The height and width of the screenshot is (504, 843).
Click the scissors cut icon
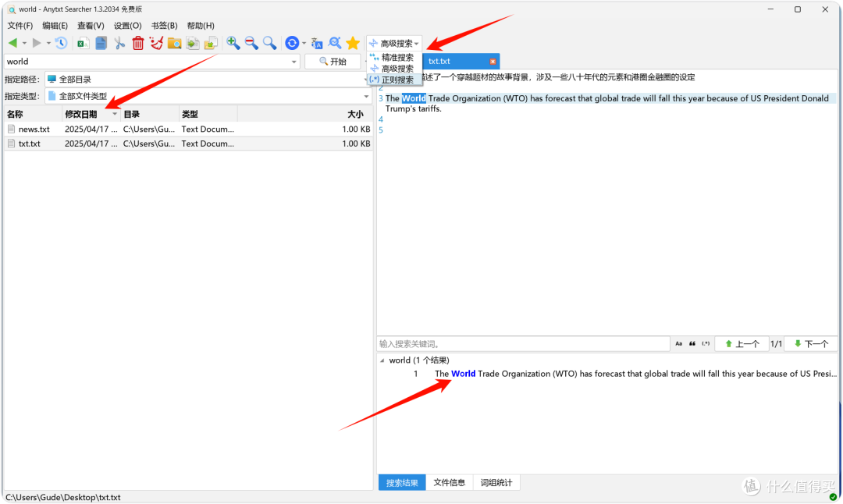coord(119,43)
